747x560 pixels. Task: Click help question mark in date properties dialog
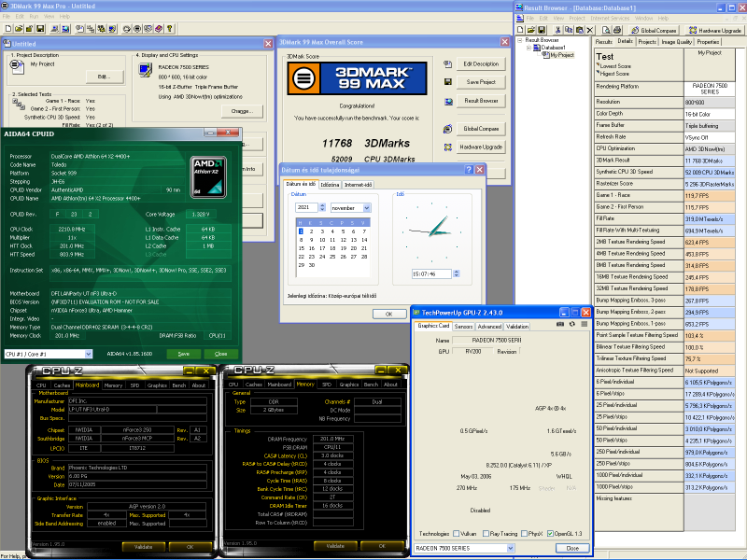point(469,170)
